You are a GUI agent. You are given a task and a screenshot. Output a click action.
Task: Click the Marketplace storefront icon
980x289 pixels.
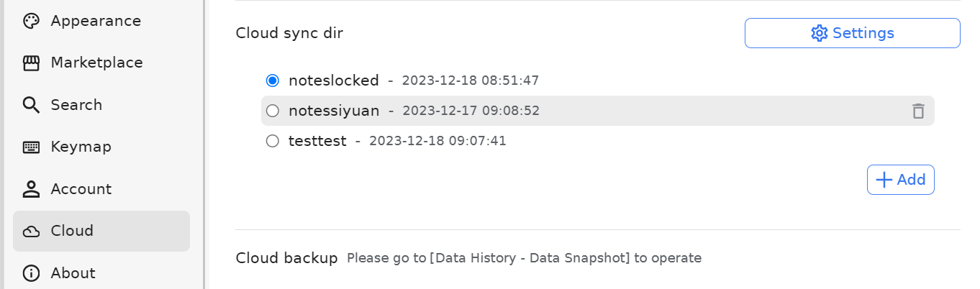[x=31, y=63]
